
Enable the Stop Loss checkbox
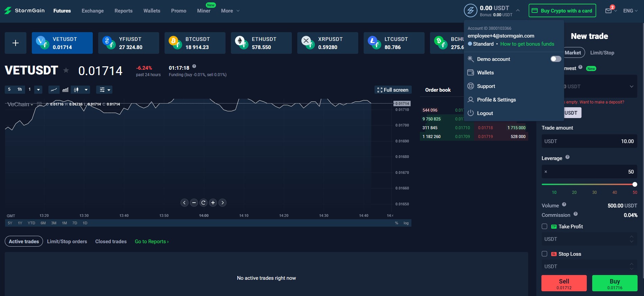[544, 254]
